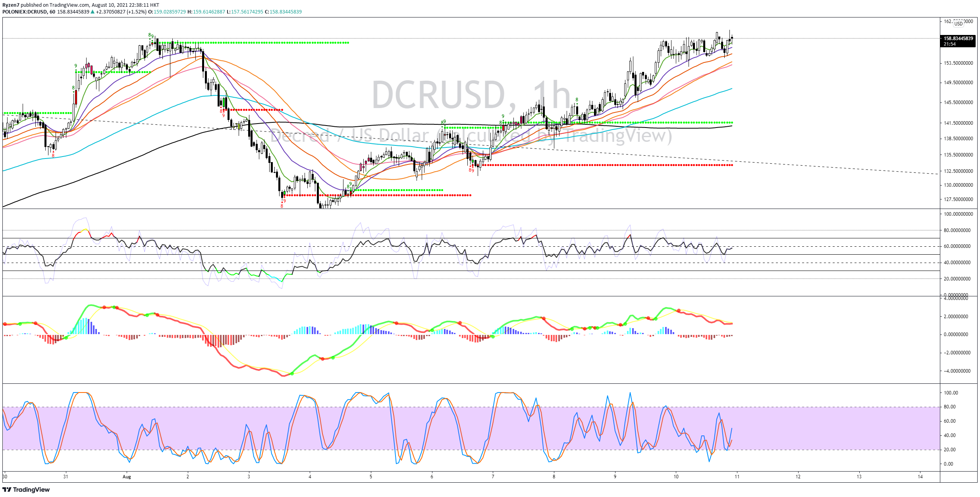The image size is (980, 497).
Task: Click the POLONIEX:DCRUSD, 60 symbol title
Action: [x=29, y=12]
